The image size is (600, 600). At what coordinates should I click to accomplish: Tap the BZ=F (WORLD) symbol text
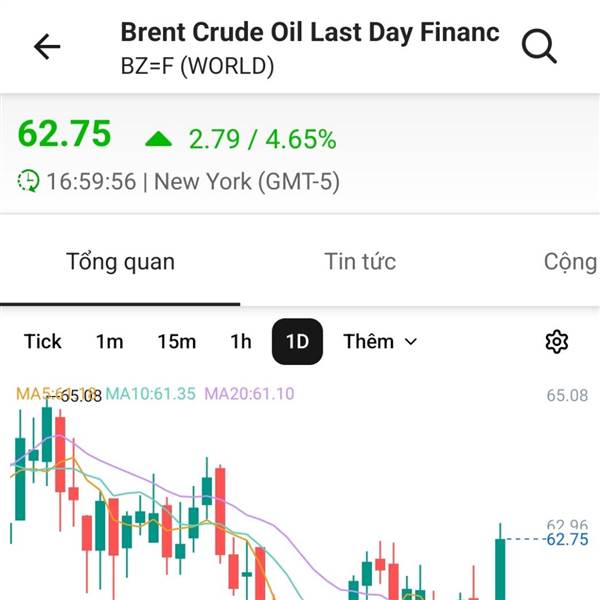197,67
